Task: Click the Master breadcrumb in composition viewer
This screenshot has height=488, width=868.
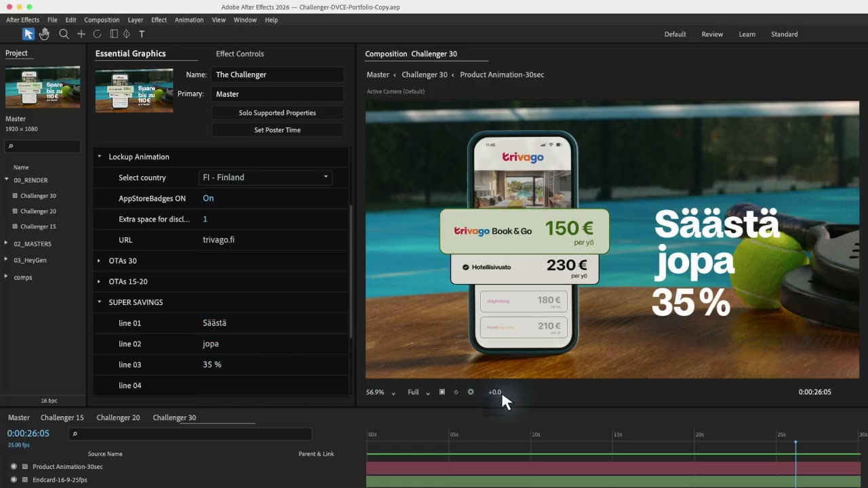Action: click(378, 75)
